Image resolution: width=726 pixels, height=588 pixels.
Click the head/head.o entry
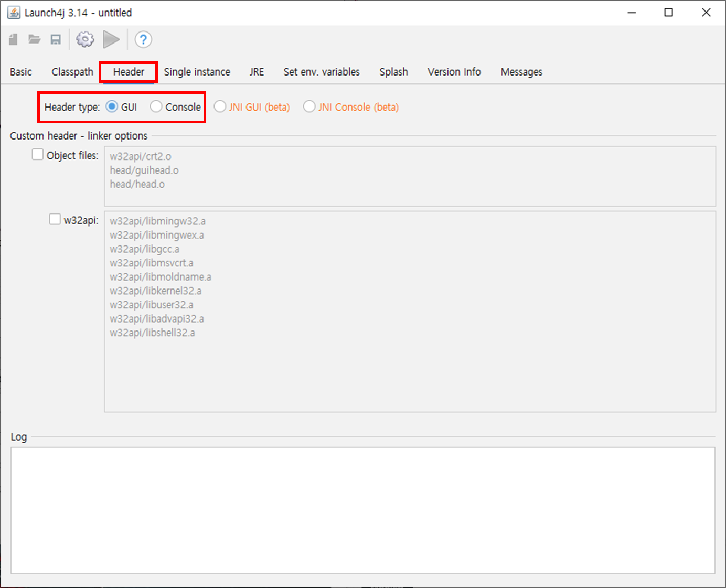137,184
